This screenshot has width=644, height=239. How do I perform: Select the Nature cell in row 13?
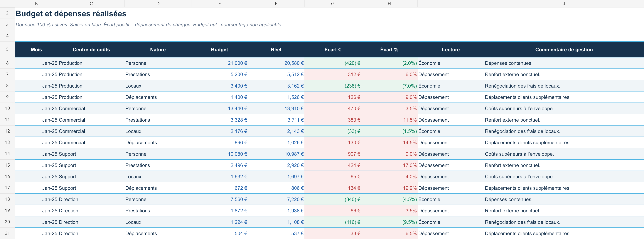pos(158,142)
